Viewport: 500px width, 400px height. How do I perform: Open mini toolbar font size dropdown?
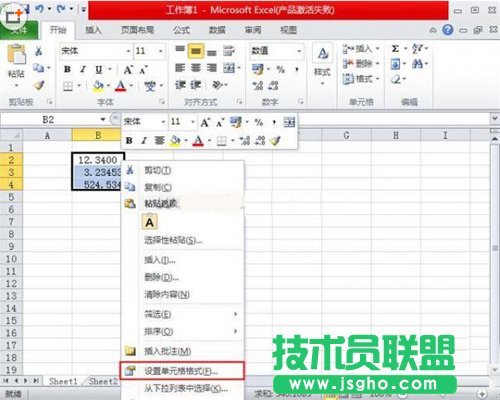[x=193, y=122]
